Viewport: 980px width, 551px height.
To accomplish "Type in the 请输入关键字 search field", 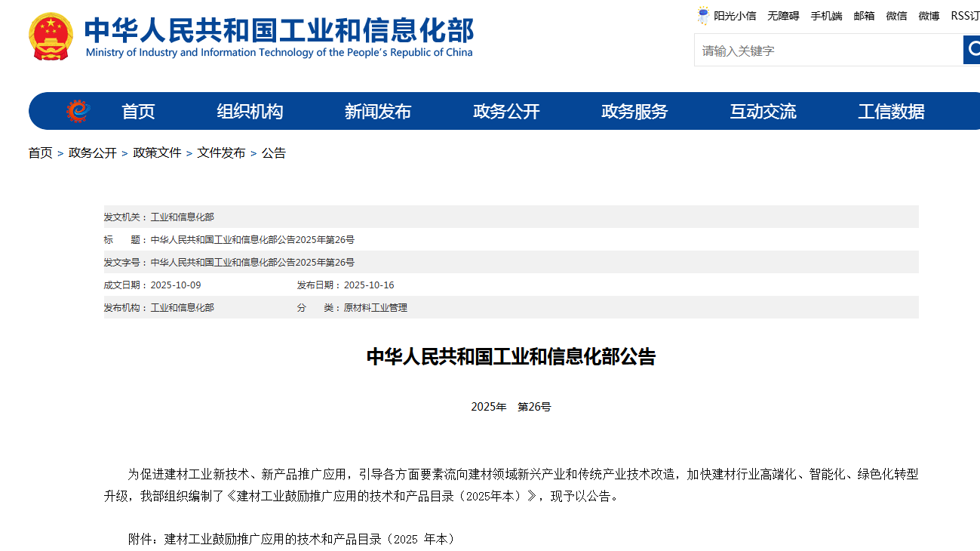I will tap(828, 51).
